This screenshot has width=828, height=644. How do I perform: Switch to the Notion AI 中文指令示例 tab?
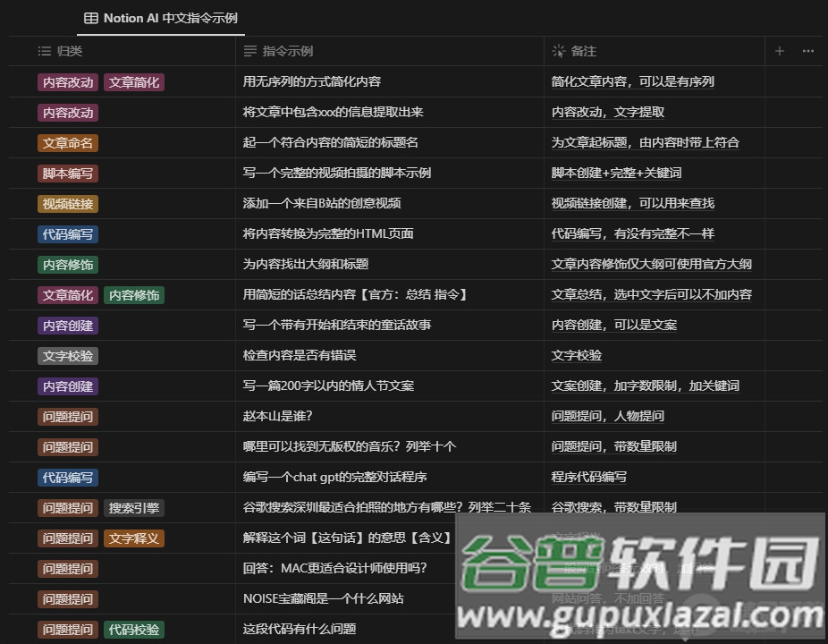(159, 18)
